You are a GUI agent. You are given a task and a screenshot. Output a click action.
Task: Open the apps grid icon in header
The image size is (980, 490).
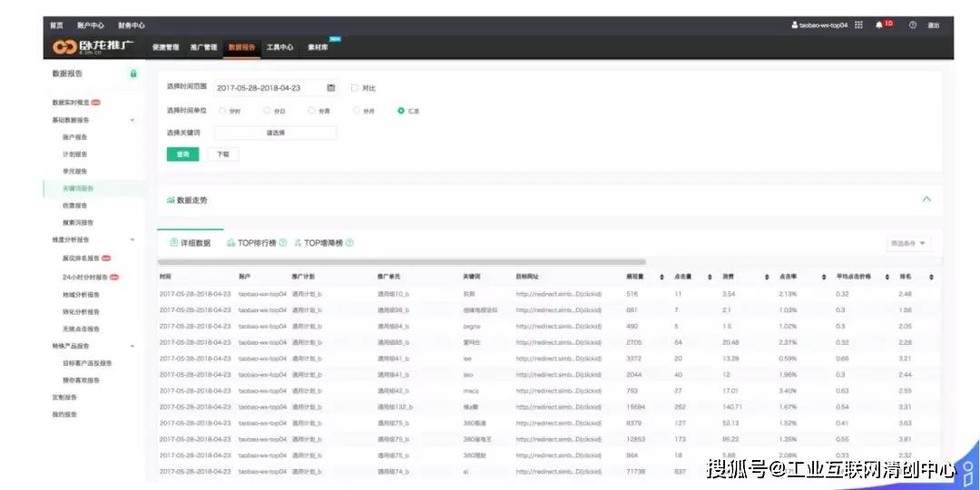coord(858,25)
